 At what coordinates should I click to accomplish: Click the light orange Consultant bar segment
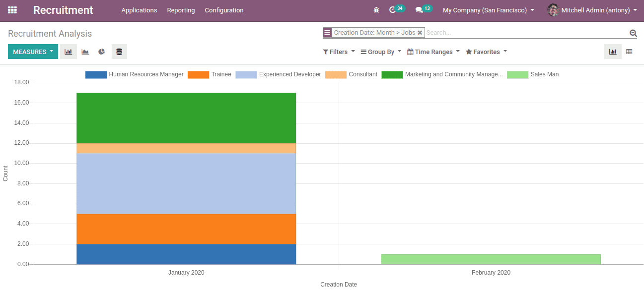186,148
